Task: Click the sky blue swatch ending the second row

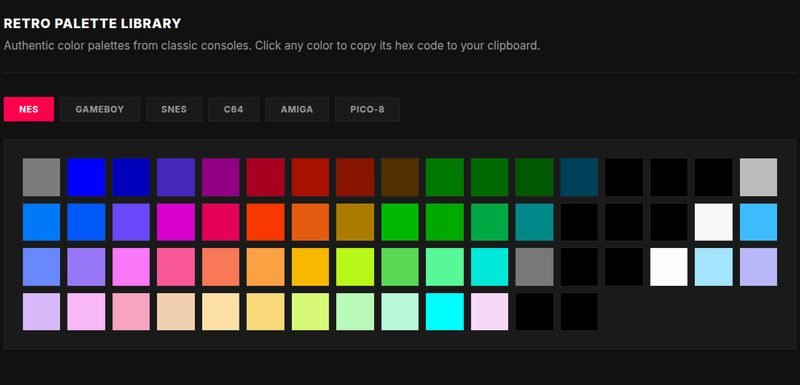Action: tap(759, 222)
